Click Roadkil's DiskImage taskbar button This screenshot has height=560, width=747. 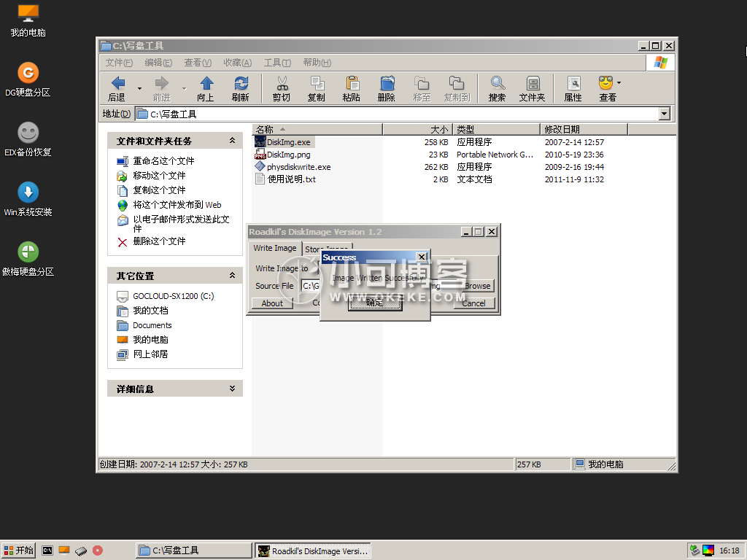(x=313, y=551)
